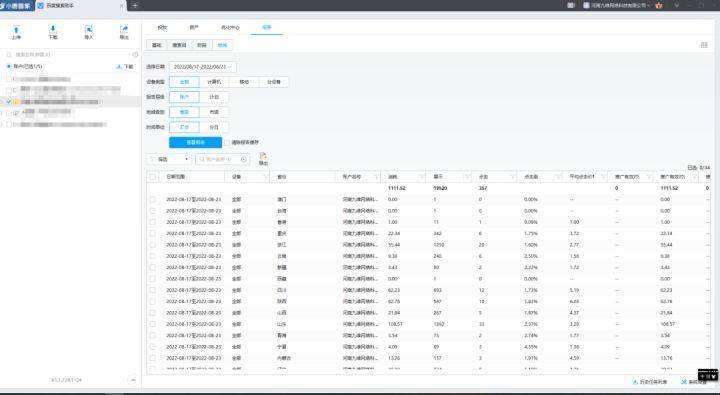Viewport: 720px width, 395px height.
Task: Click the search magnifier in account search box
Action: tap(9, 55)
